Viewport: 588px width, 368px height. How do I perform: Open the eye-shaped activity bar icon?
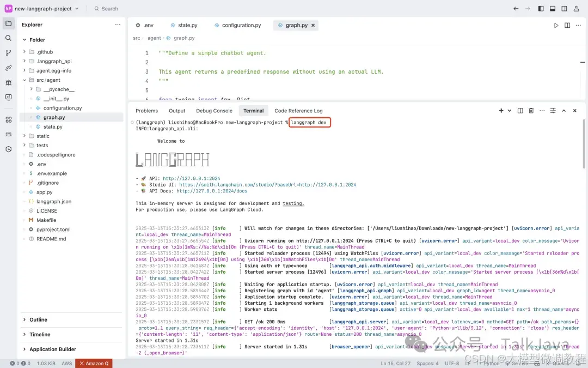pos(8,68)
